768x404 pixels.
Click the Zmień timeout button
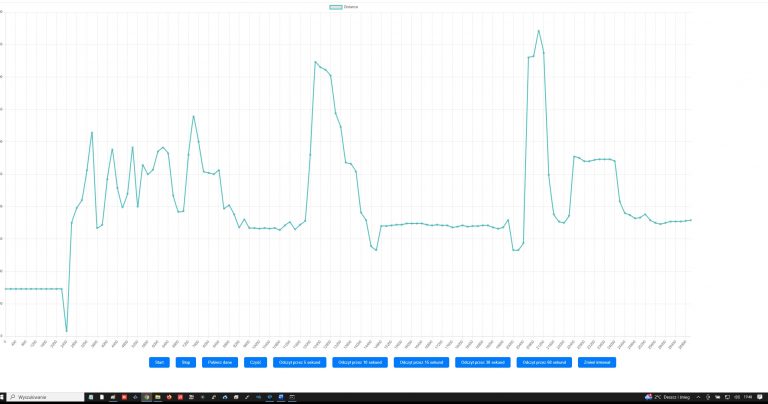[x=598, y=362]
